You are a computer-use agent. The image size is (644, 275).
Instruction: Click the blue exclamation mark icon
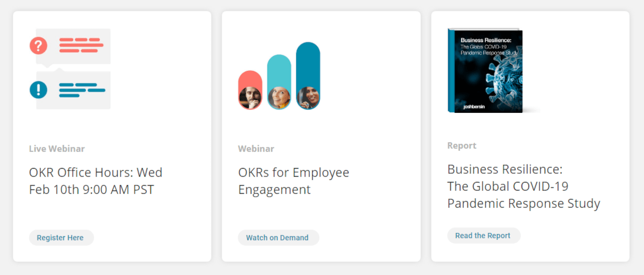[39, 89]
